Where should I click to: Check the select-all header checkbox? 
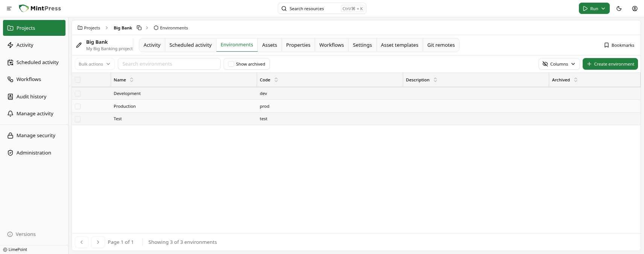pos(78,80)
